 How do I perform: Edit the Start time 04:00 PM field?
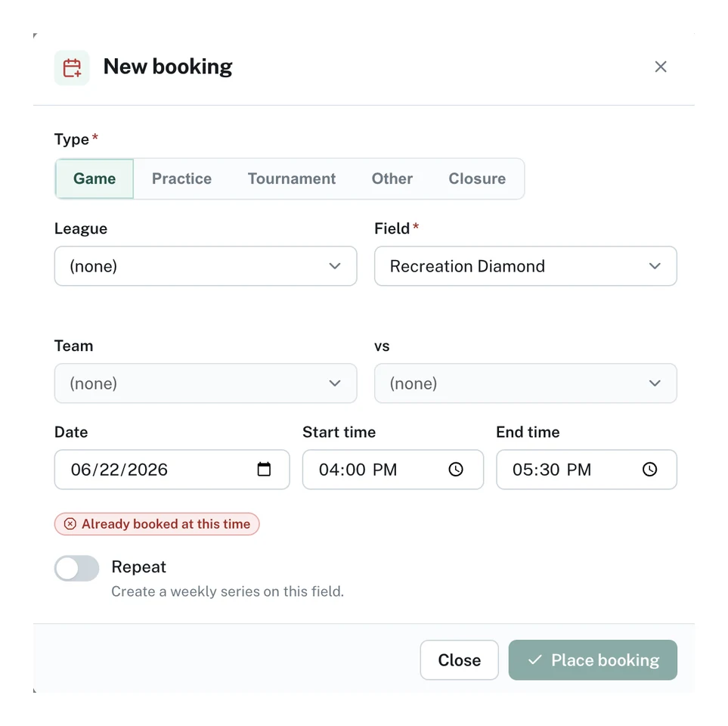pos(393,469)
